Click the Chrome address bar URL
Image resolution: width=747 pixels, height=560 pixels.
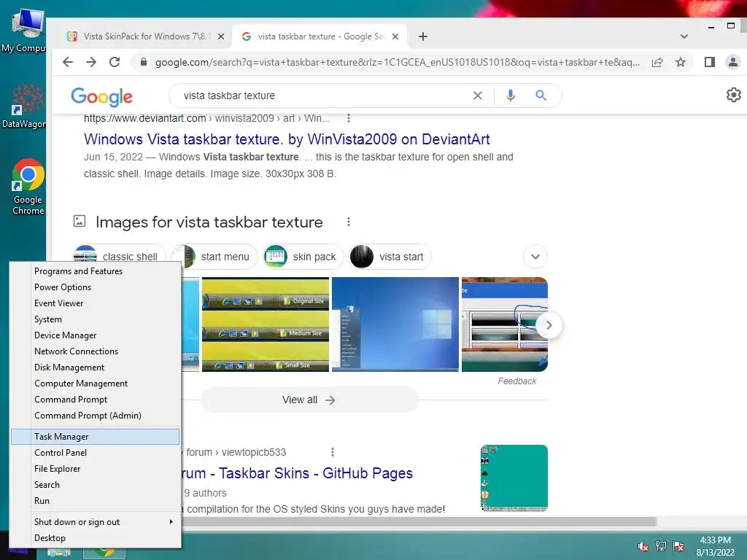pos(398,63)
